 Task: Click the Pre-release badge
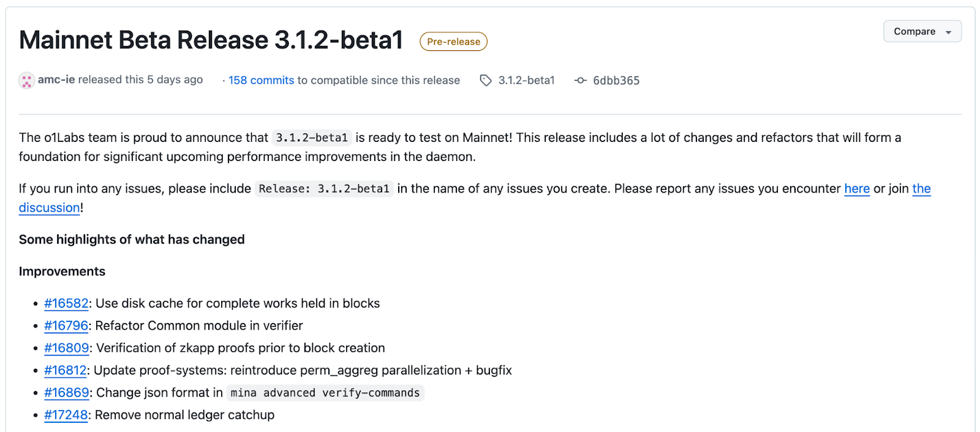point(453,42)
